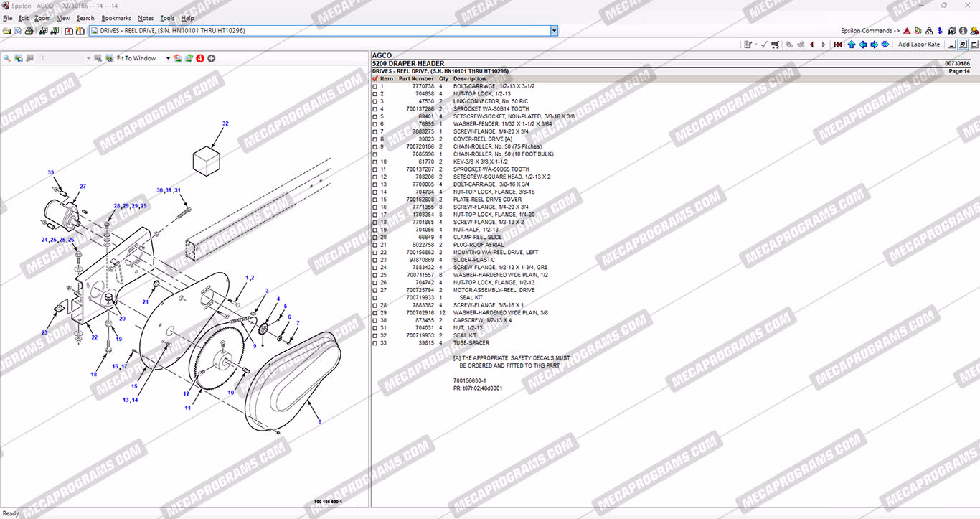Open the Notes menu
980x519 pixels.
(x=146, y=18)
